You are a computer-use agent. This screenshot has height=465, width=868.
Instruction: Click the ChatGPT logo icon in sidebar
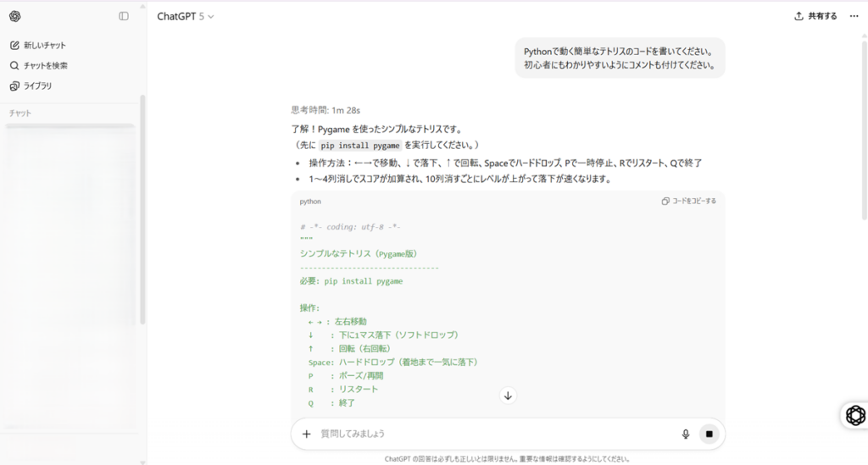click(x=15, y=17)
